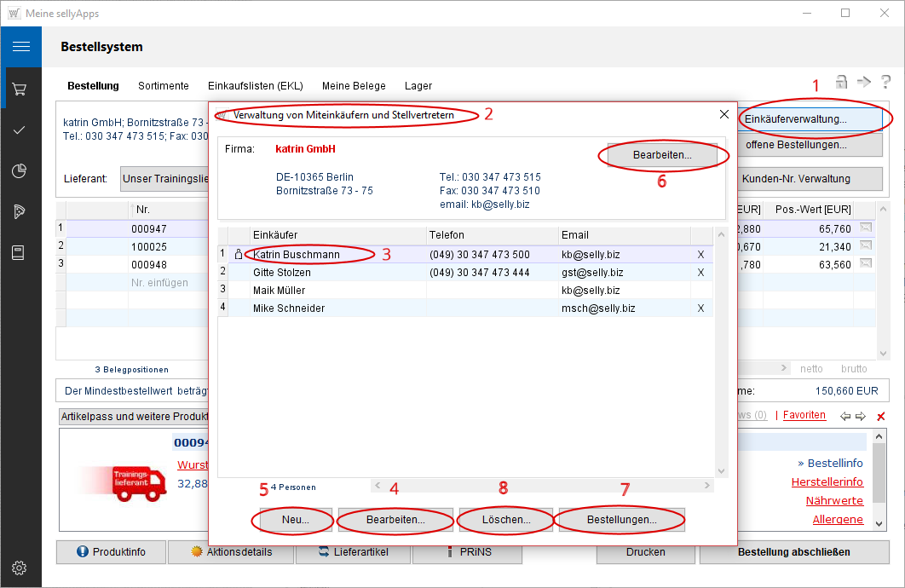Open the Lieferant supplier dropdown
Image resolution: width=905 pixels, height=588 pixels.
(x=165, y=179)
